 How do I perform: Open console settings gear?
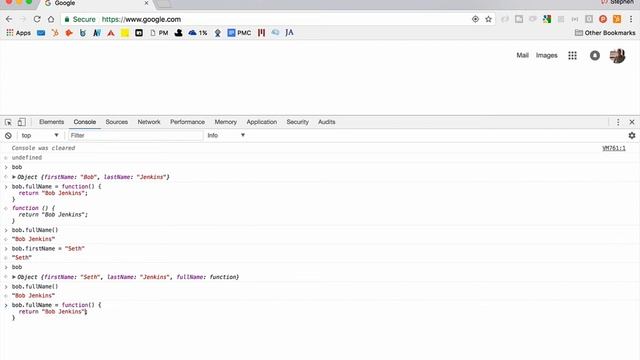pos(632,136)
